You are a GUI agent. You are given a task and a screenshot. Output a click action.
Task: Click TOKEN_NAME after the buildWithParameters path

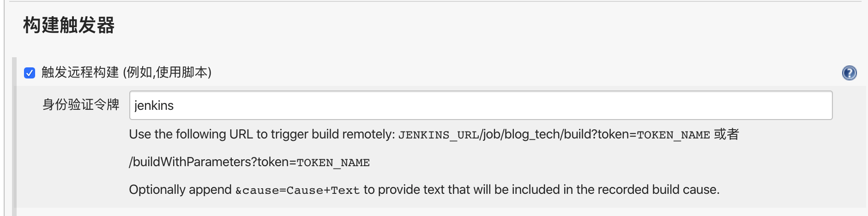point(333,162)
